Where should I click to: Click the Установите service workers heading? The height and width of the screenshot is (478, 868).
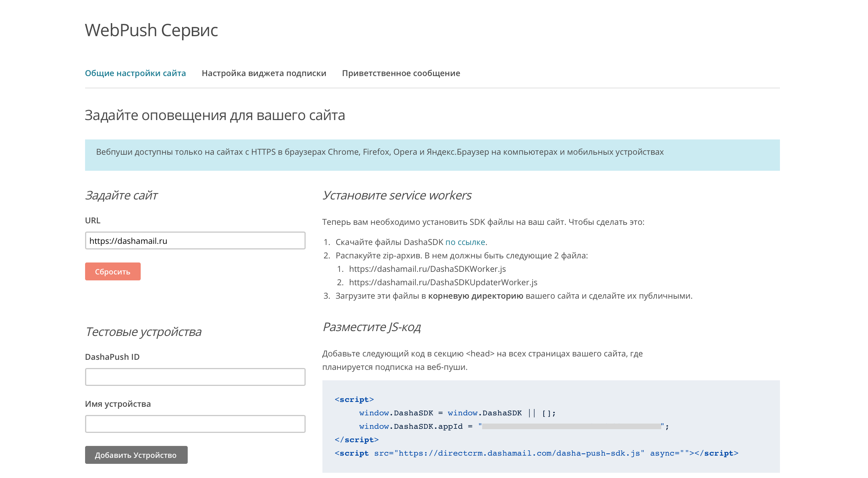point(397,195)
